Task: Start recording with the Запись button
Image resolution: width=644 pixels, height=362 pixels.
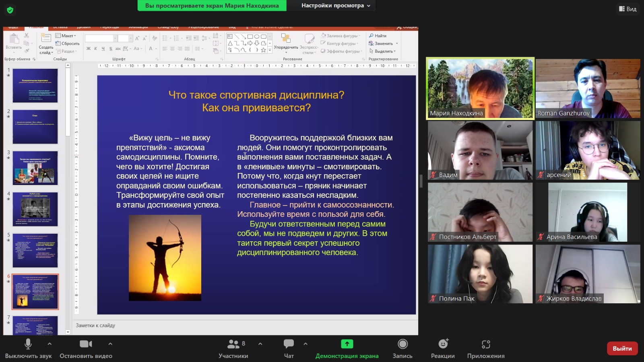Action: pyautogui.click(x=402, y=348)
